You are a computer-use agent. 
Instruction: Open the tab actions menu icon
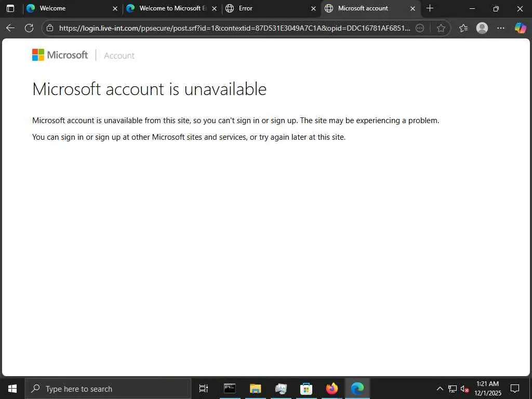tap(10, 8)
